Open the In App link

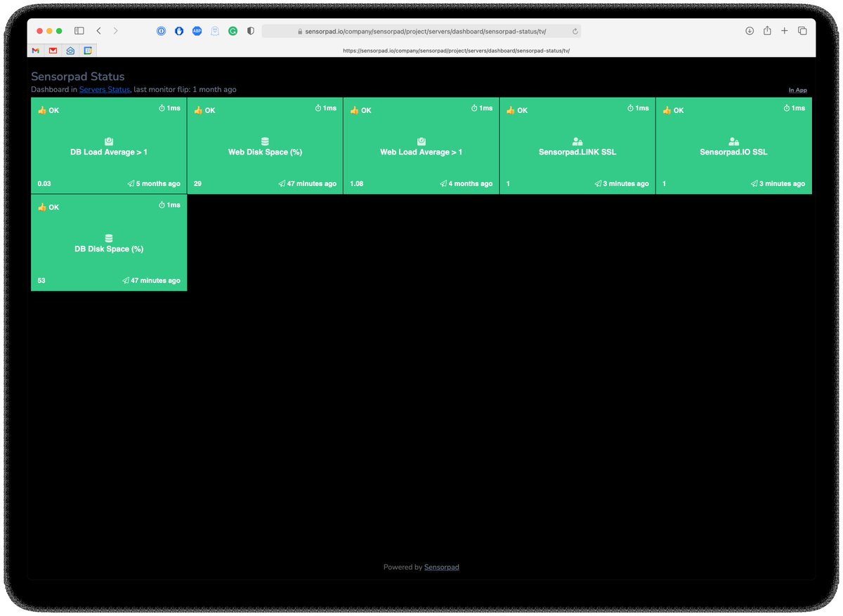click(x=797, y=90)
